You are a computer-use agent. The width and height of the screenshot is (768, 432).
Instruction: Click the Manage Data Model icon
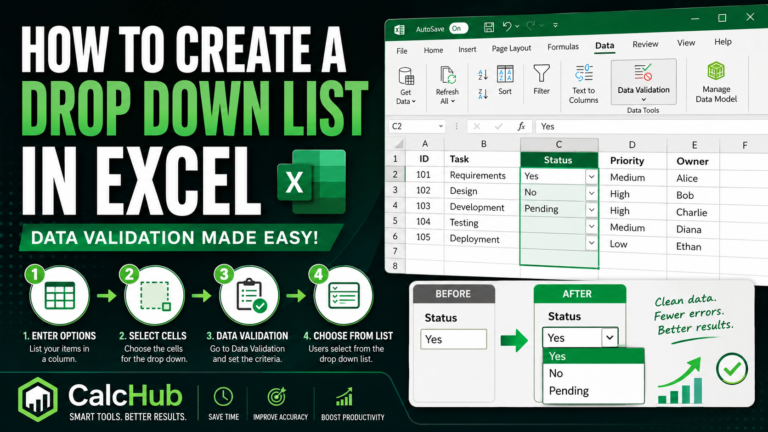pyautogui.click(x=716, y=71)
